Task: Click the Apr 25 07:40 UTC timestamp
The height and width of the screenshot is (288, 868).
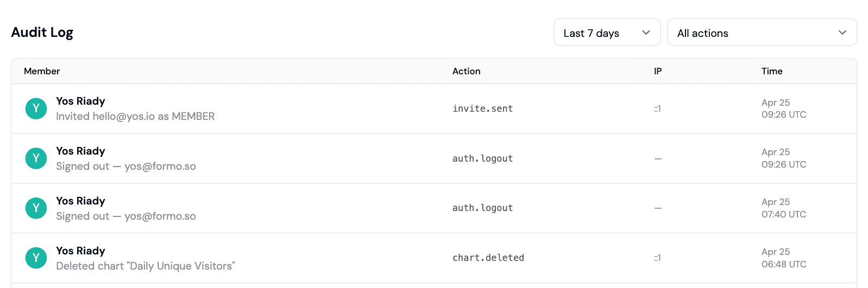Action: pos(783,208)
